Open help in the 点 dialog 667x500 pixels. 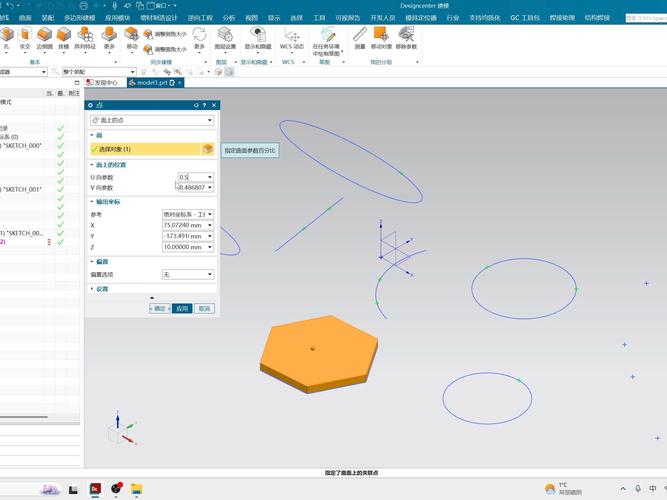coord(204,105)
